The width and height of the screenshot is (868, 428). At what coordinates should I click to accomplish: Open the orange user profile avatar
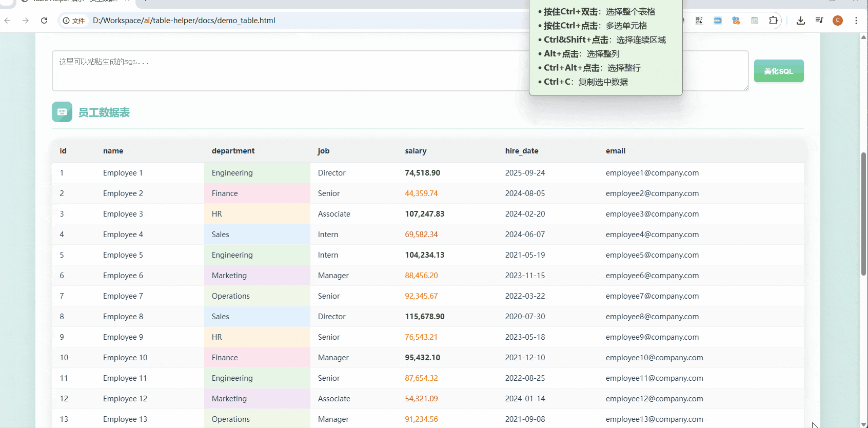pos(838,21)
